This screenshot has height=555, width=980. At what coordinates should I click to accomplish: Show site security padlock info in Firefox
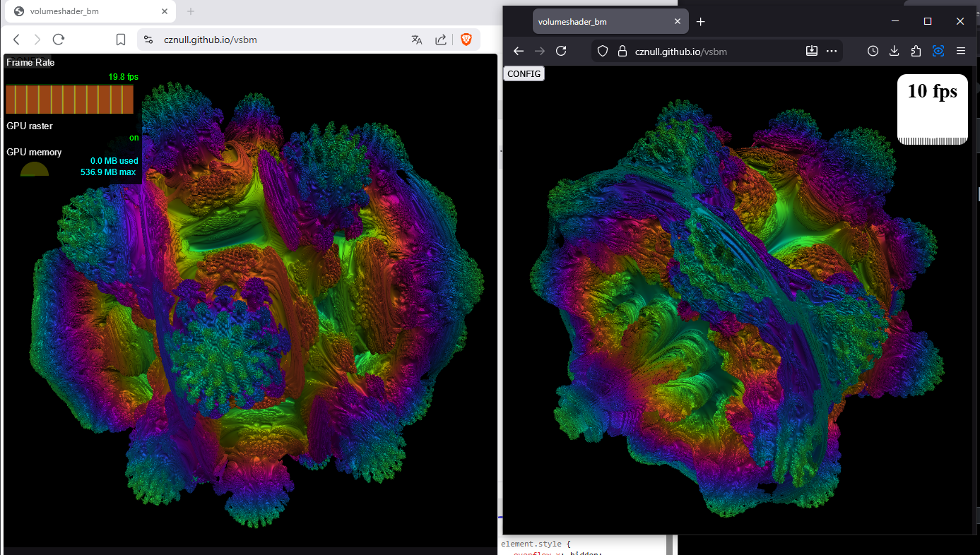pos(622,51)
